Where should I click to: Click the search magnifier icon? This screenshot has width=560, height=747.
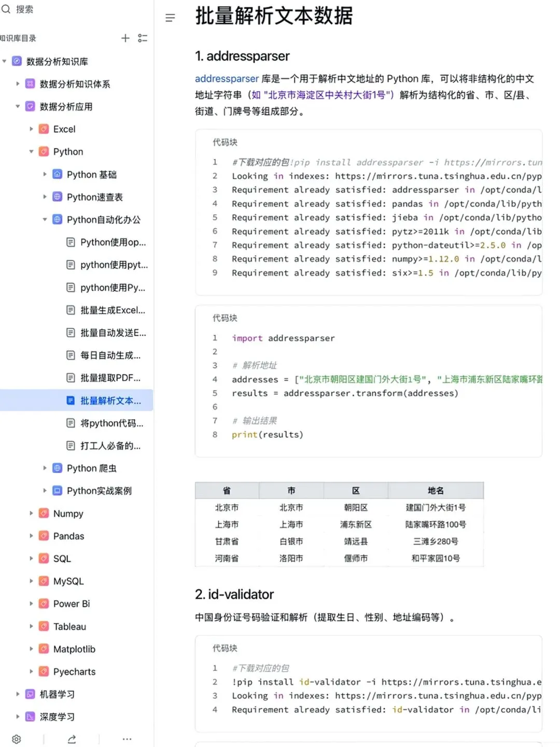(6, 9)
